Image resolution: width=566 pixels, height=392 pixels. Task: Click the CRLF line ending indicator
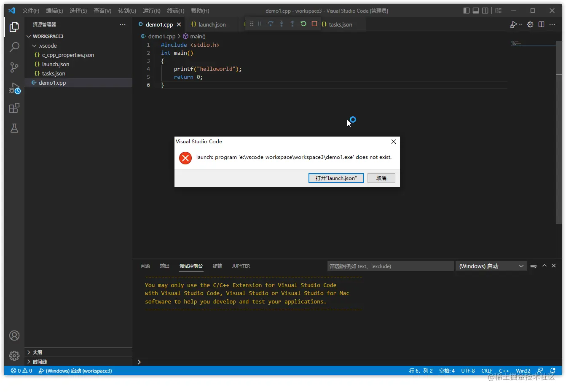coord(487,371)
